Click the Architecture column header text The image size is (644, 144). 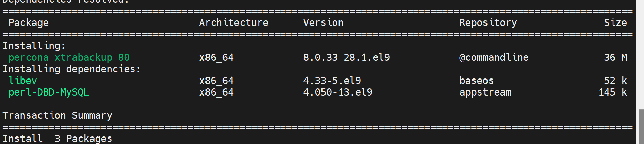click(234, 23)
